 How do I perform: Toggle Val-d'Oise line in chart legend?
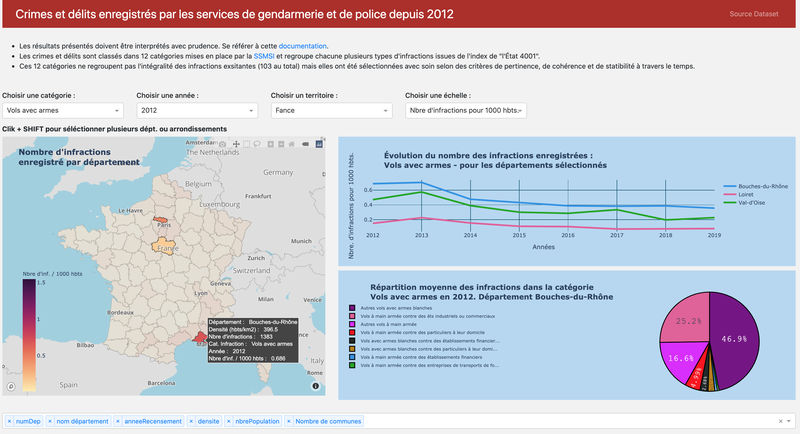[744, 202]
